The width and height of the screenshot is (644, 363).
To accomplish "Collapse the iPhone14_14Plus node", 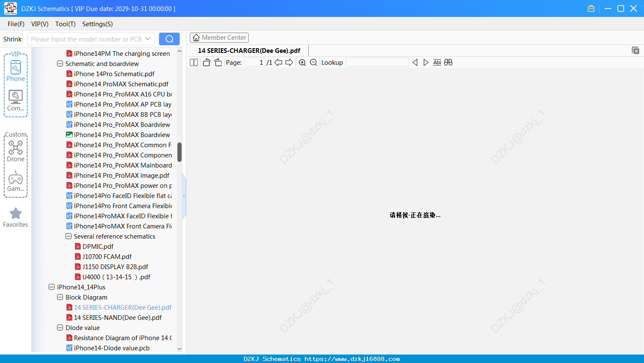I will point(52,287).
